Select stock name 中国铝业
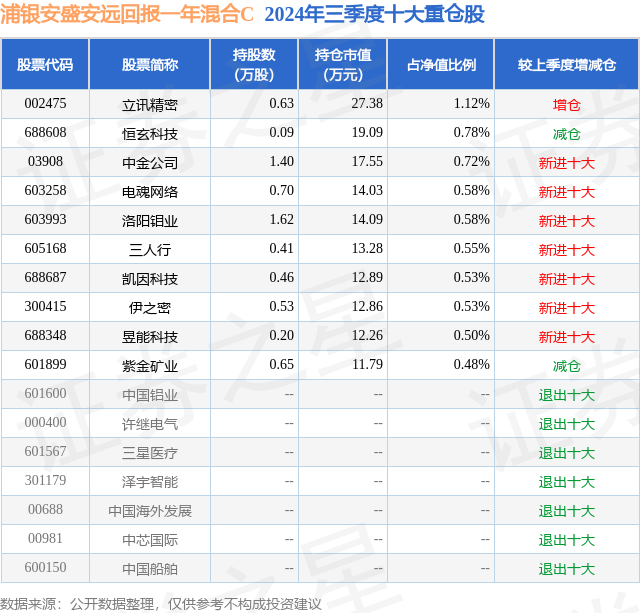 point(150,395)
